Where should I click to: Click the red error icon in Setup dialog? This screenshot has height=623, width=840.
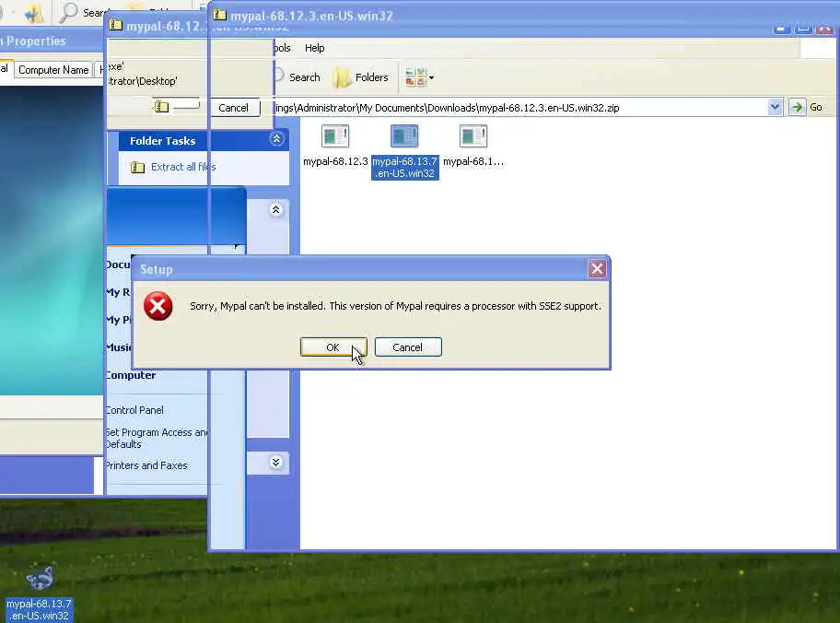(158, 306)
